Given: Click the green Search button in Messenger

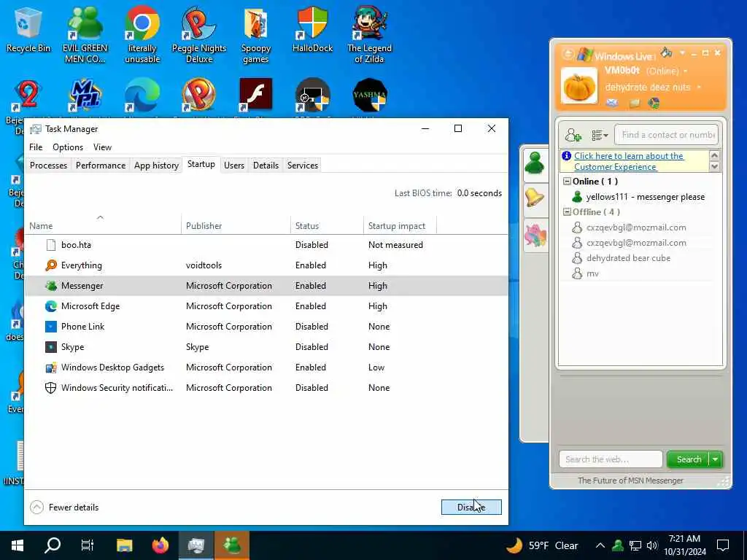Looking at the screenshot, I should click(x=689, y=459).
